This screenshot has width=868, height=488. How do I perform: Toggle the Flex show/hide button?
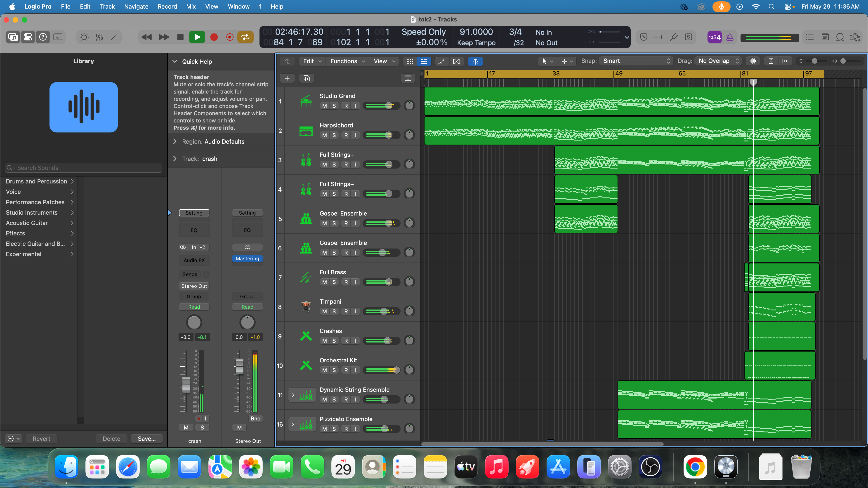pos(457,61)
